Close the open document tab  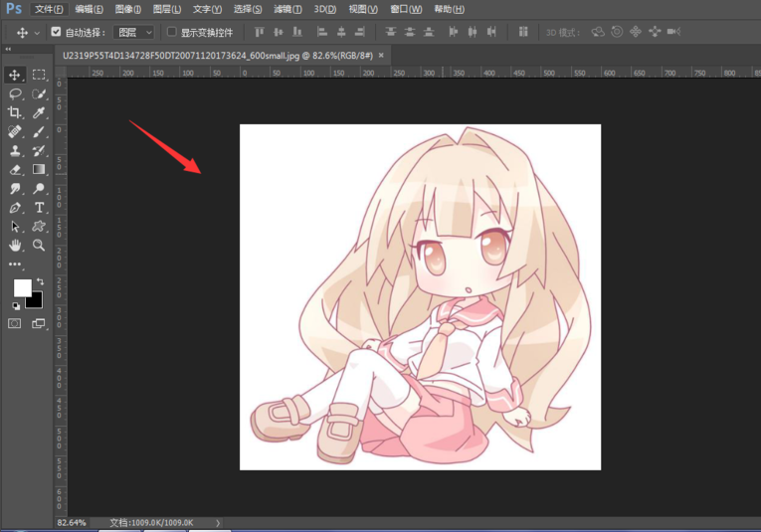tap(381, 56)
